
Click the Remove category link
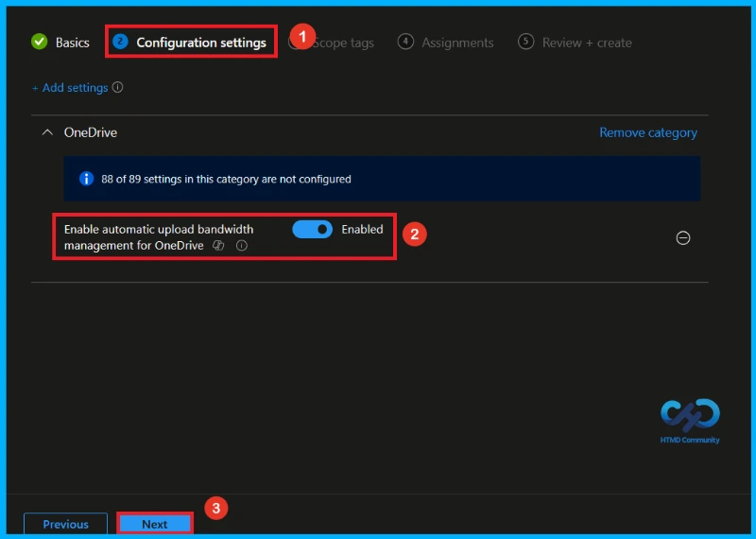(648, 132)
